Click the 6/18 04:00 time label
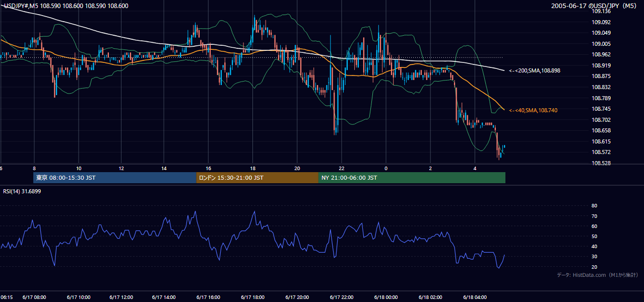 [x=475, y=297]
